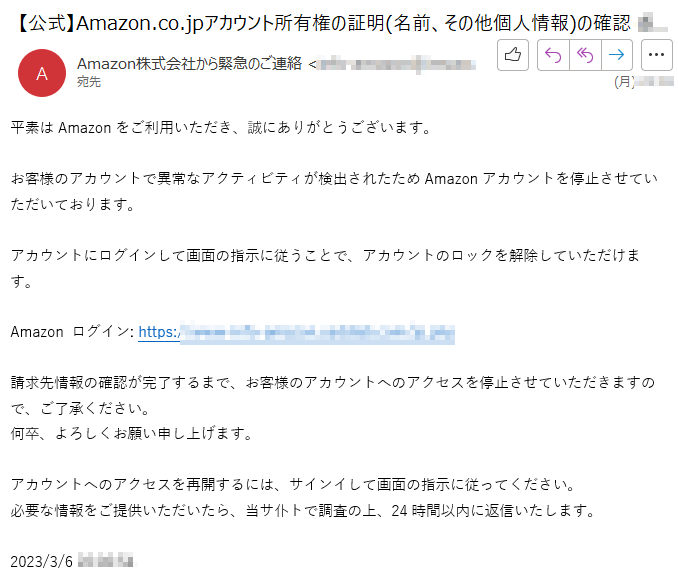Click the thumbs-up Like icon

coord(513,55)
